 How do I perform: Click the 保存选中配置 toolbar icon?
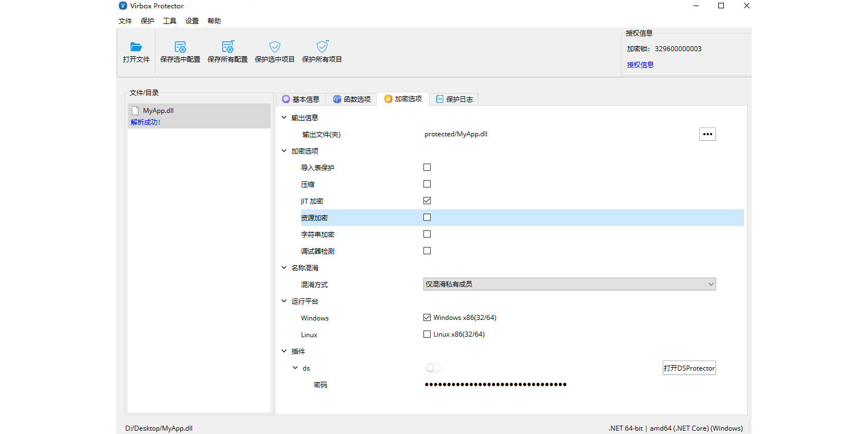point(180,47)
